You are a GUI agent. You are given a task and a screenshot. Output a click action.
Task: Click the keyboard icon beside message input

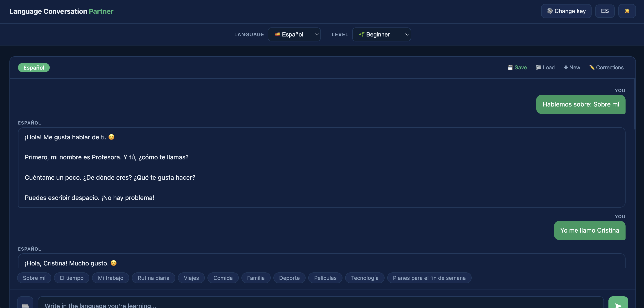25,303
